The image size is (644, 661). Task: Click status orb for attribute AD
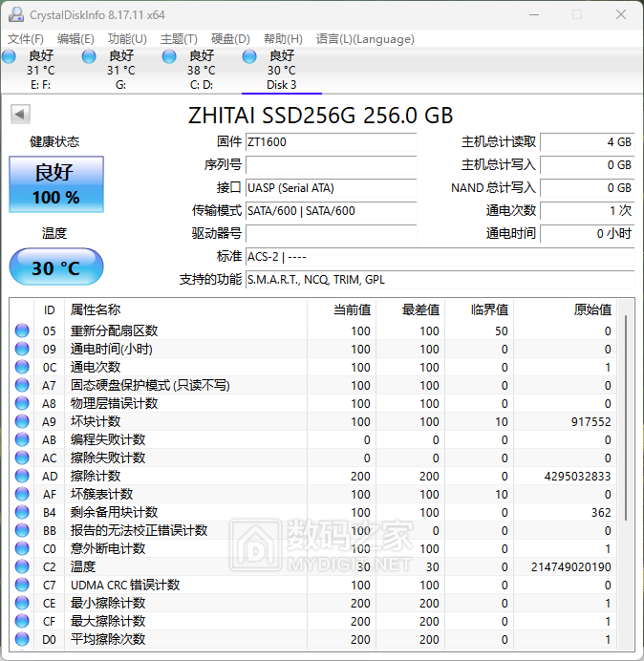22,476
